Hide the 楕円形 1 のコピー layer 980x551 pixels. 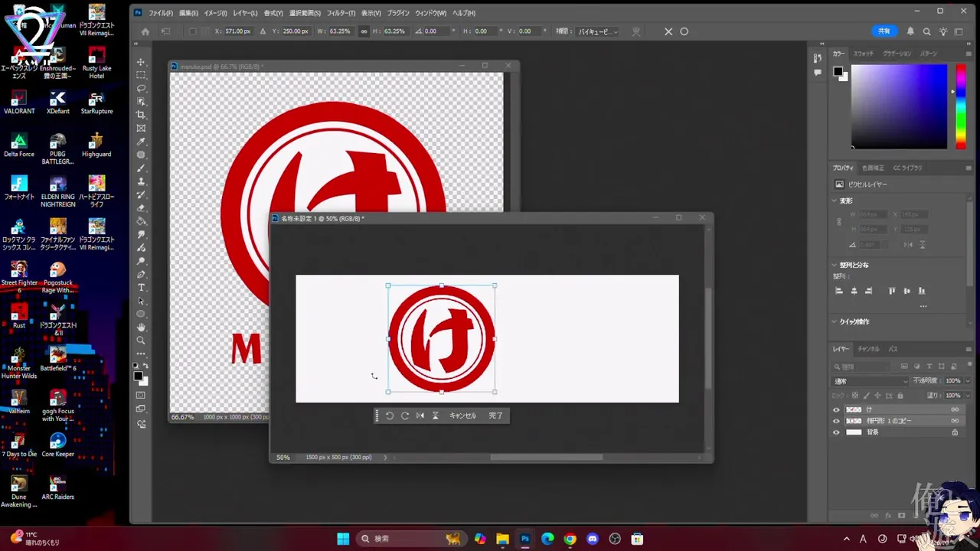(x=836, y=421)
